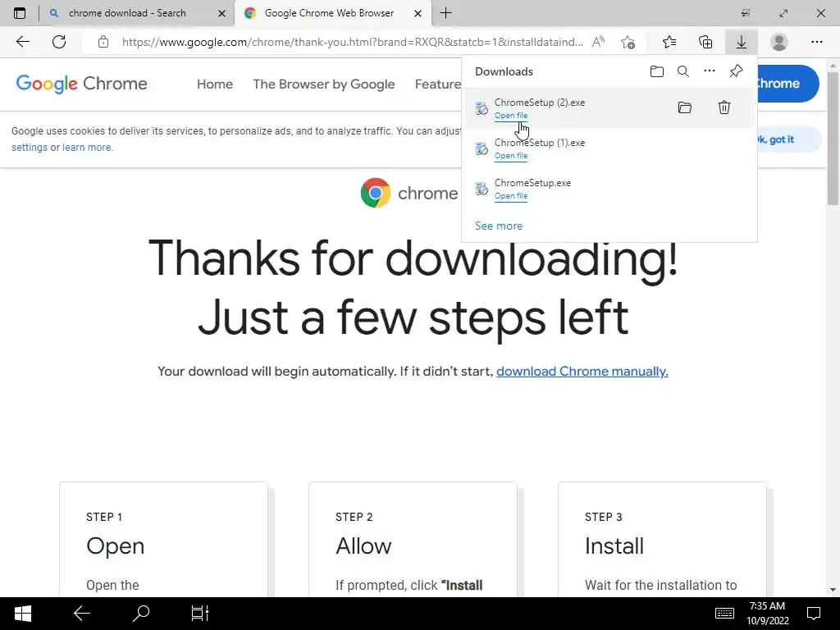The width and height of the screenshot is (840, 630).
Task: Click the taskbar back arrow
Action: point(82,614)
